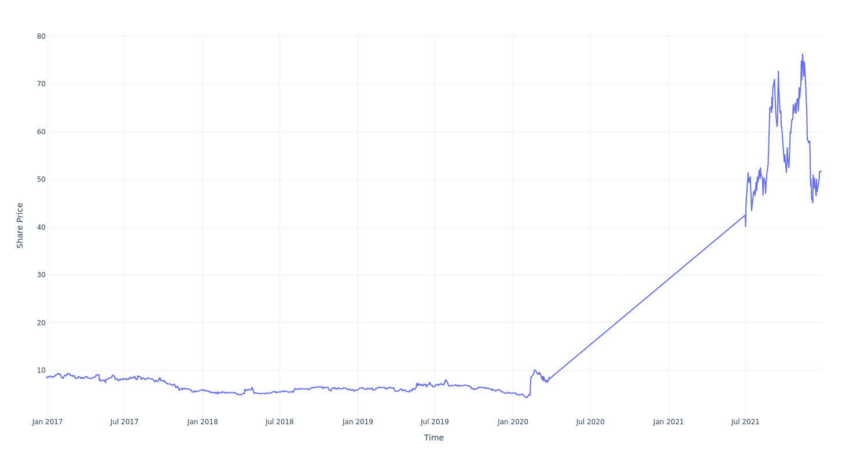Click the highest share price peak above 75
The width and height of the screenshot is (868, 463).
click(x=802, y=55)
